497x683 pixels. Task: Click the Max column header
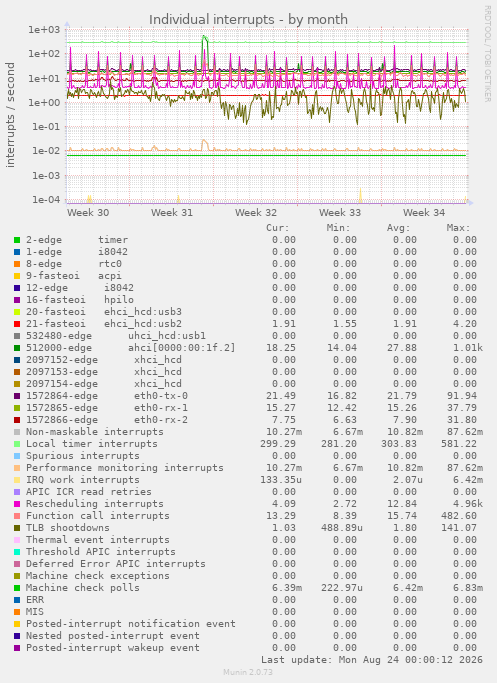(458, 228)
